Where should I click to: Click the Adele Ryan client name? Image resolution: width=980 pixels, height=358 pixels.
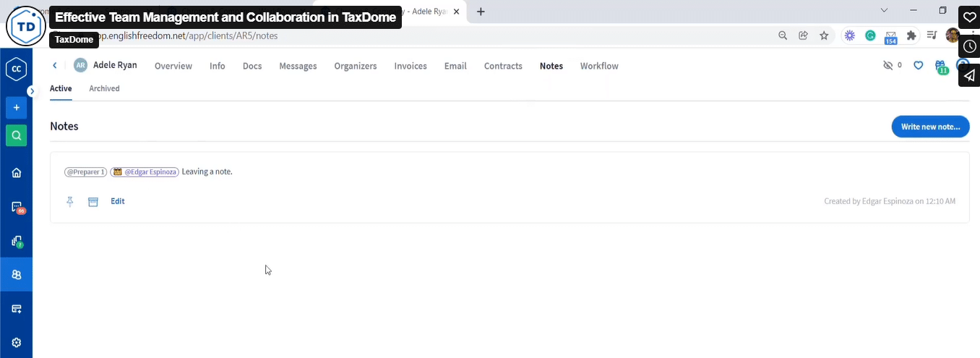(x=115, y=65)
